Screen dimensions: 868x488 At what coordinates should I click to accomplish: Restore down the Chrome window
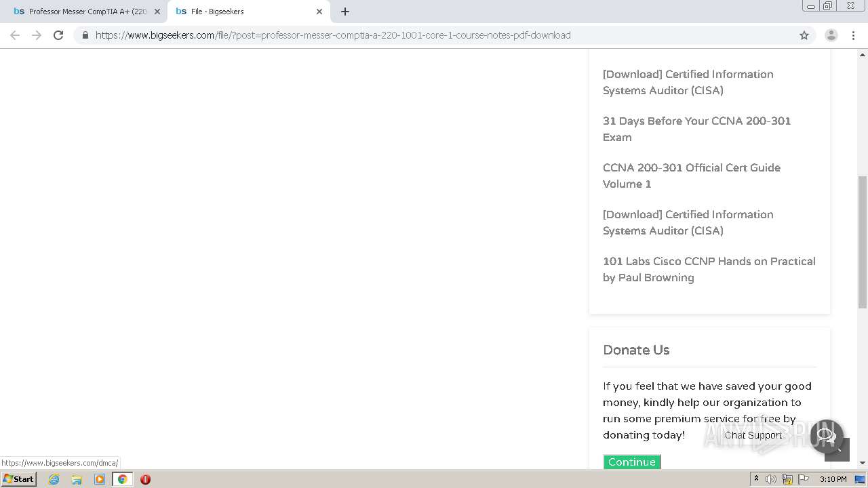click(x=828, y=6)
